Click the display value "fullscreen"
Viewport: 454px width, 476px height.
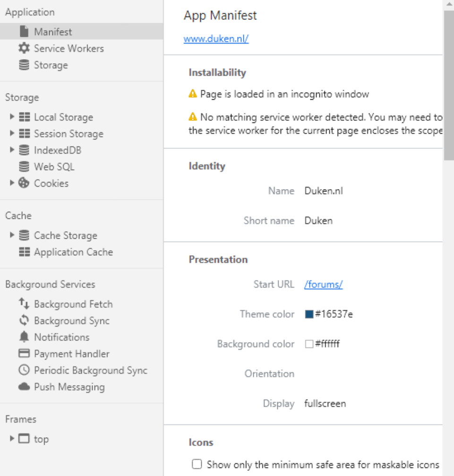325,403
